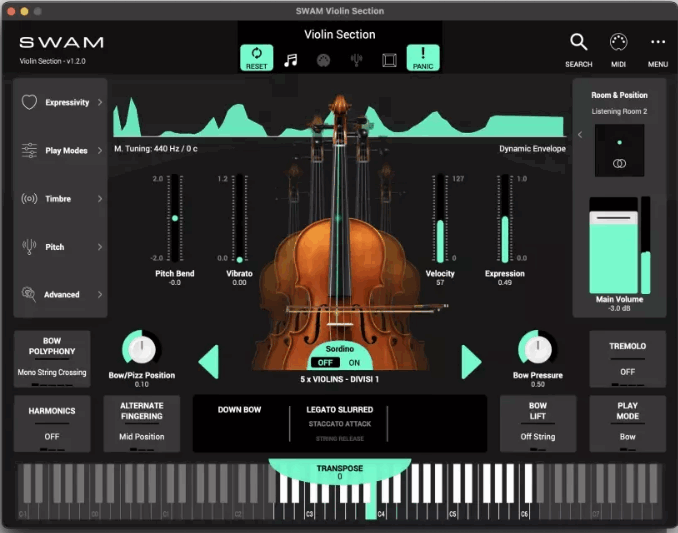The image size is (678, 533).
Task: Open the Pitch section
Action: pos(61,247)
